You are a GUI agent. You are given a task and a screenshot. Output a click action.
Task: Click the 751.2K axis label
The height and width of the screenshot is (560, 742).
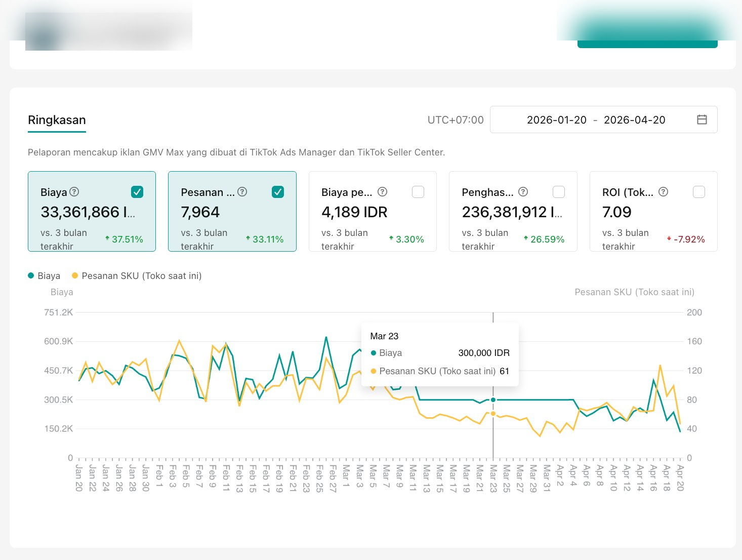[58, 312]
